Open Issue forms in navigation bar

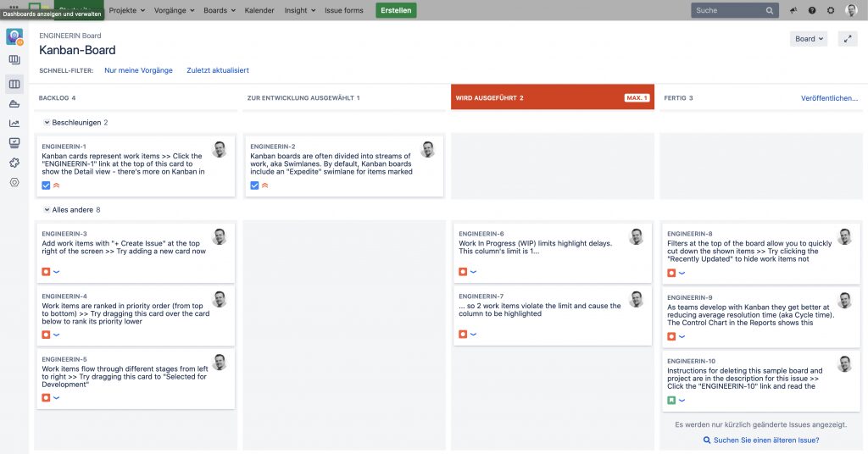pyautogui.click(x=344, y=10)
